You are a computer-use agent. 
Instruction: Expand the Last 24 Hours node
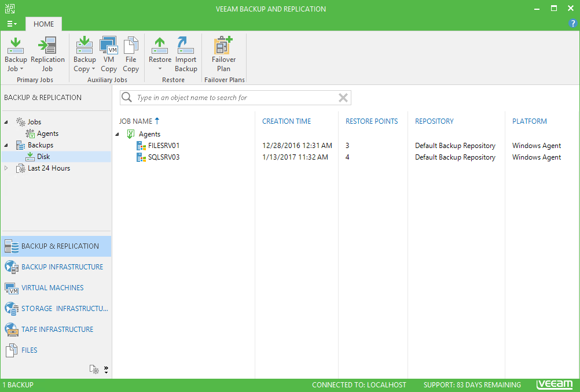coord(6,168)
